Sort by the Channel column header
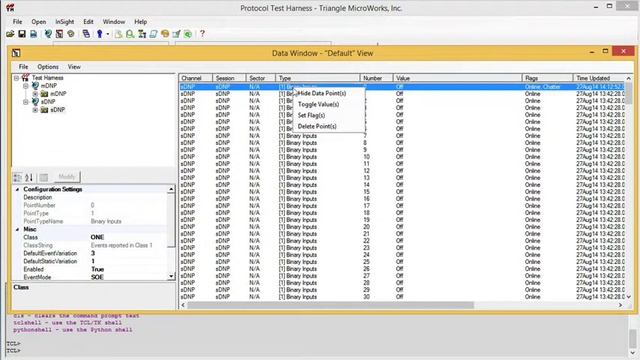640x360 pixels. pyautogui.click(x=196, y=78)
